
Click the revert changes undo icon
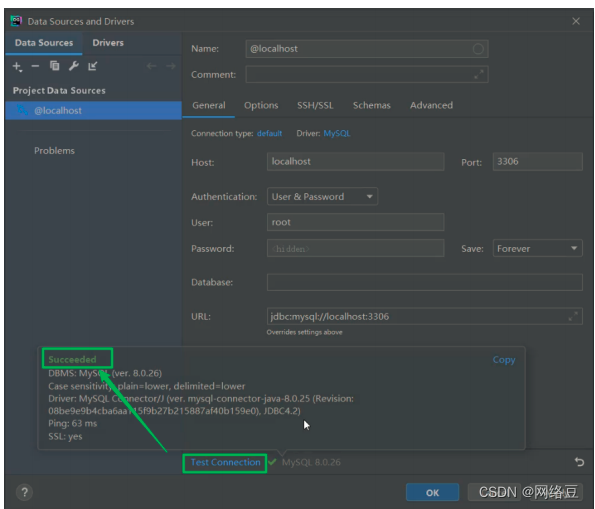(579, 462)
